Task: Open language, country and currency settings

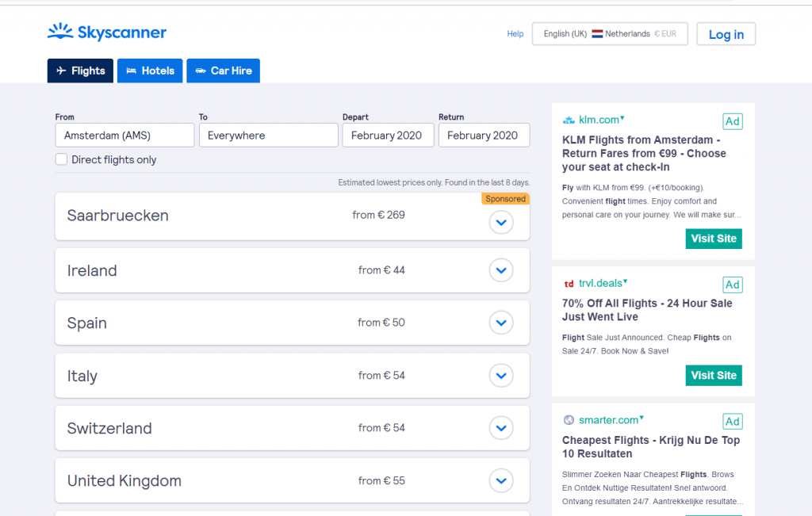Action: (x=610, y=33)
